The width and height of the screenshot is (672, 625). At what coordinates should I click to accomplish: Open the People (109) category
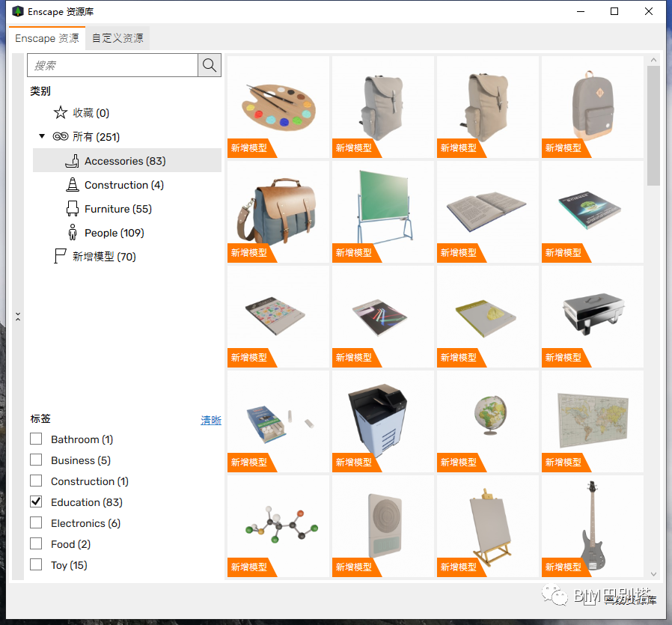[114, 233]
